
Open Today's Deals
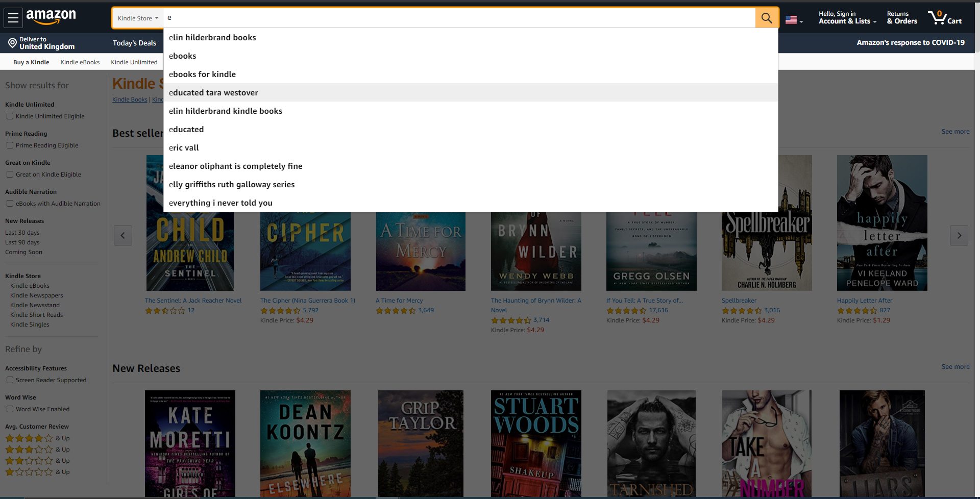[134, 43]
